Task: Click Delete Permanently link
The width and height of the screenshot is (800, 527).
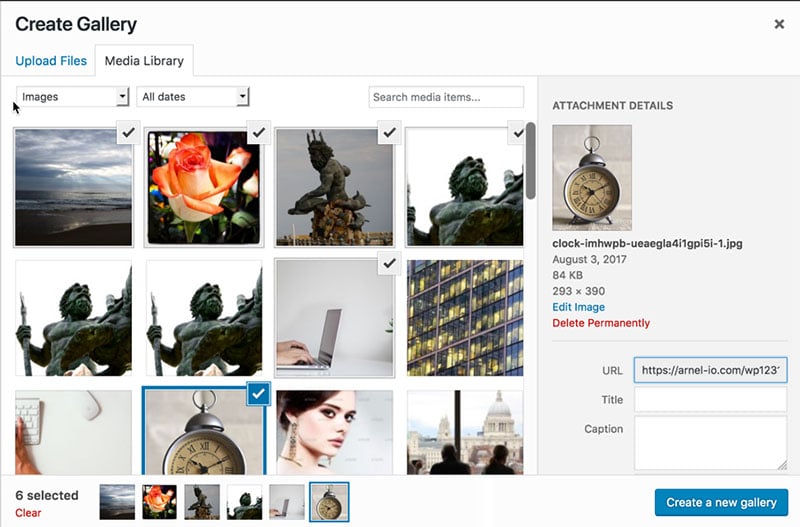Action: click(x=601, y=323)
